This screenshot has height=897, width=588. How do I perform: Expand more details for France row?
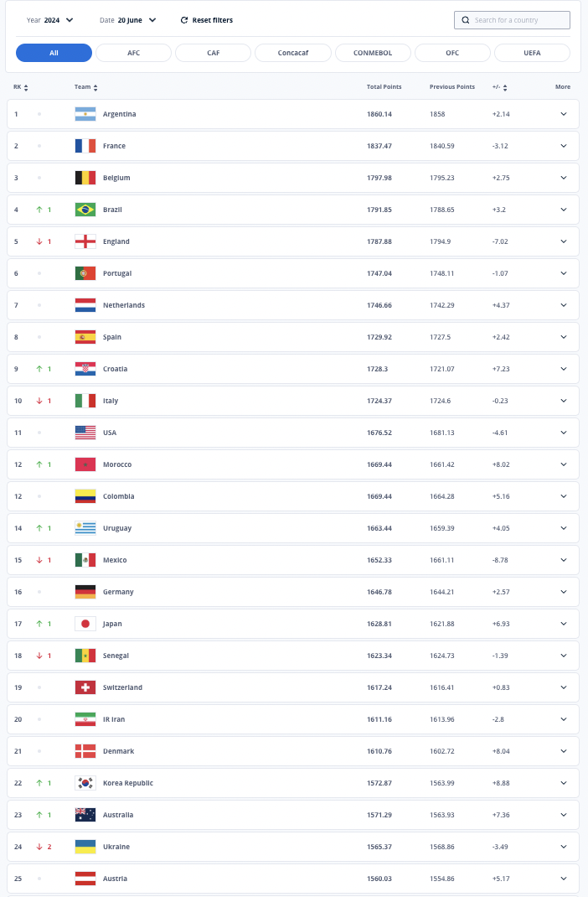tap(564, 146)
